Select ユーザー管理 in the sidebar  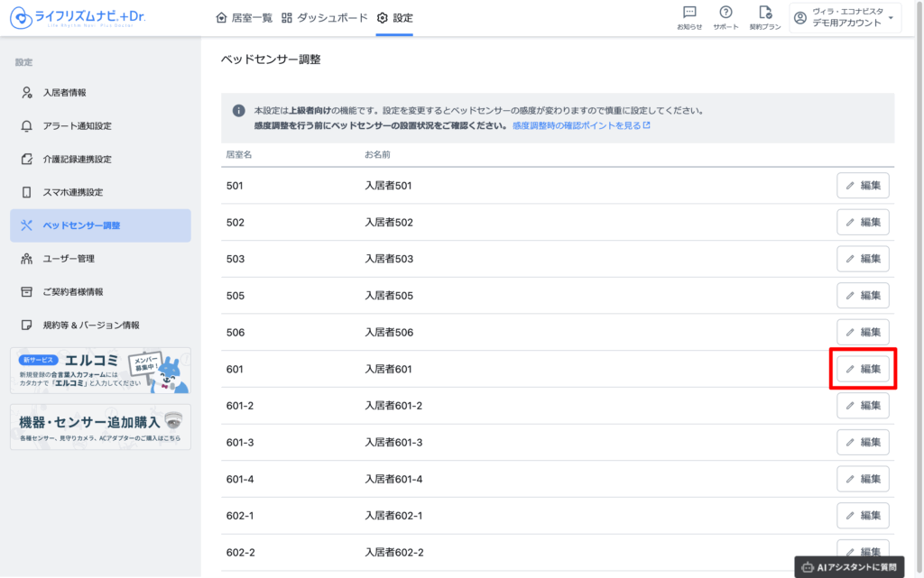(69, 259)
